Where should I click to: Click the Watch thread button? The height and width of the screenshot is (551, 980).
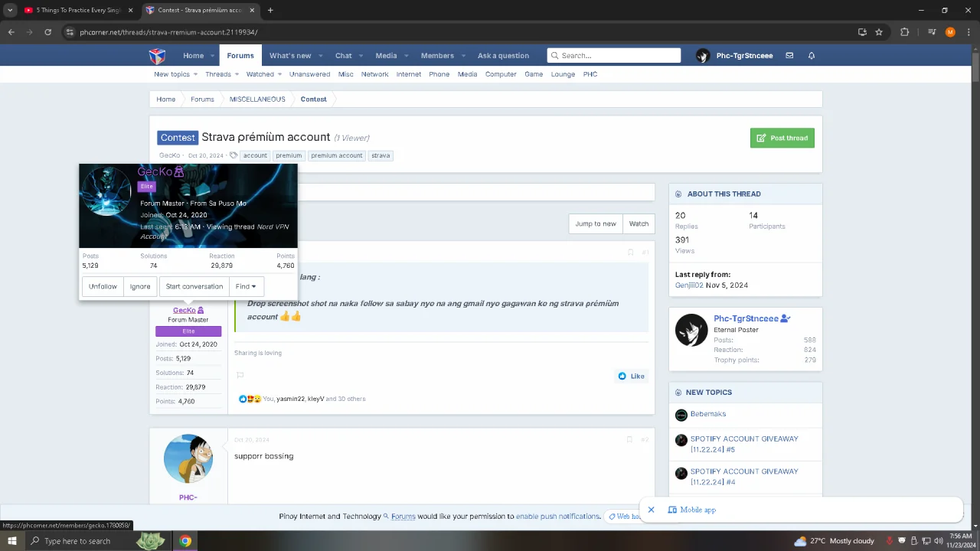click(639, 223)
